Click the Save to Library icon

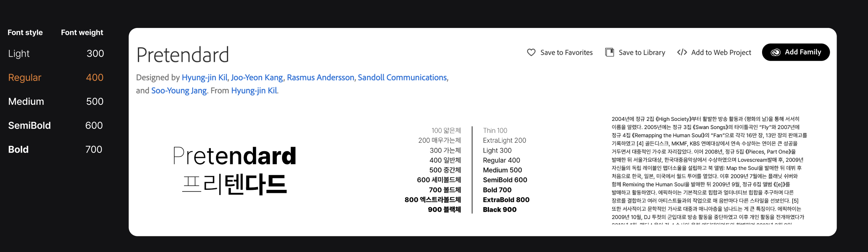click(x=610, y=52)
